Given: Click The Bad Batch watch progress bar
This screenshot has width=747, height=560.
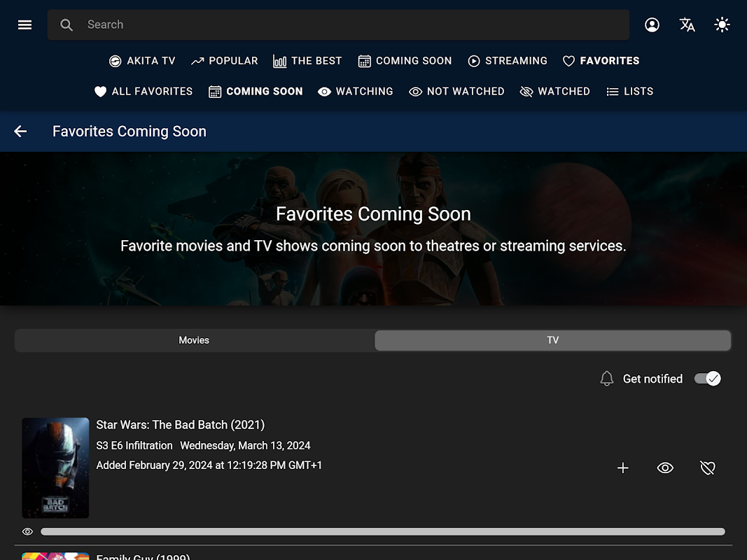Looking at the screenshot, I should [382, 531].
